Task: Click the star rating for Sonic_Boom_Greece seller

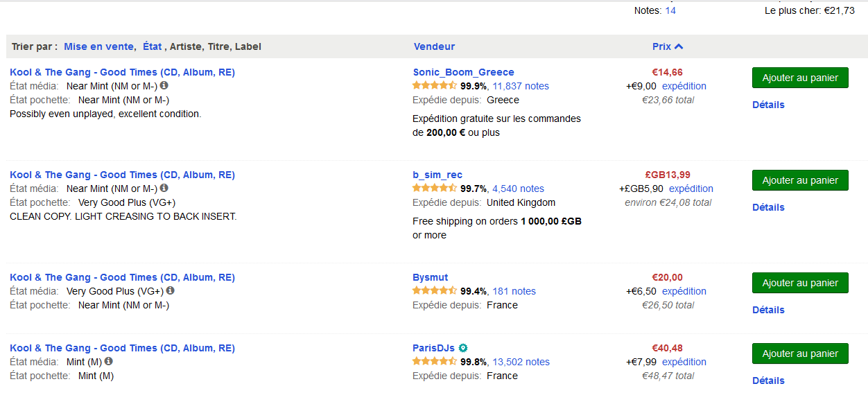Action: click(434, 86)
